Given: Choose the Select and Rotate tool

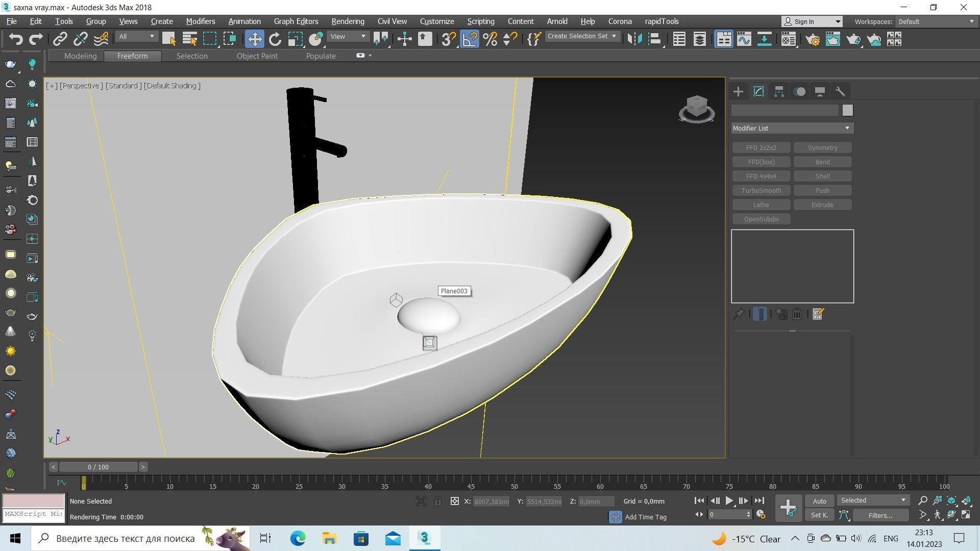Looking at the screenshot, I should point(275,39).
